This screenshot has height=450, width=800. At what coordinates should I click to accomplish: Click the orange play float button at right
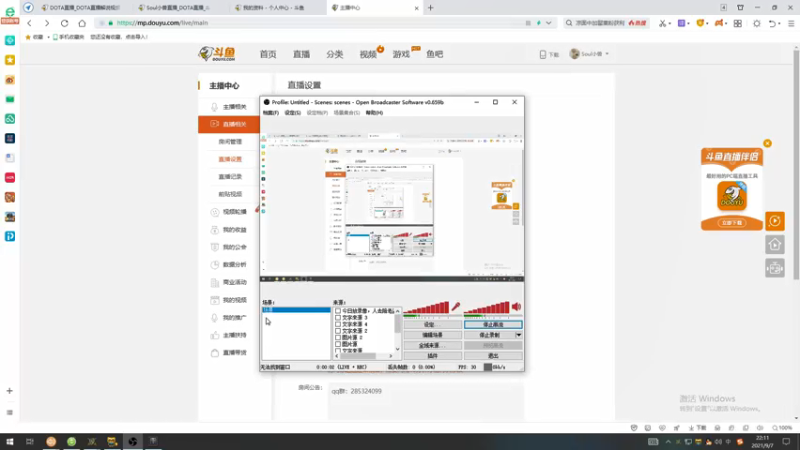(774, 221)
